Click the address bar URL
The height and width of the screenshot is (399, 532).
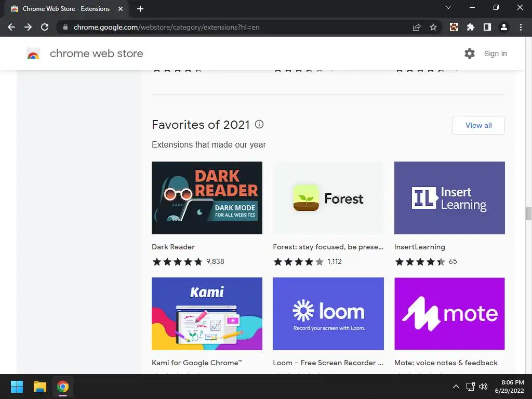coord(166,27)
